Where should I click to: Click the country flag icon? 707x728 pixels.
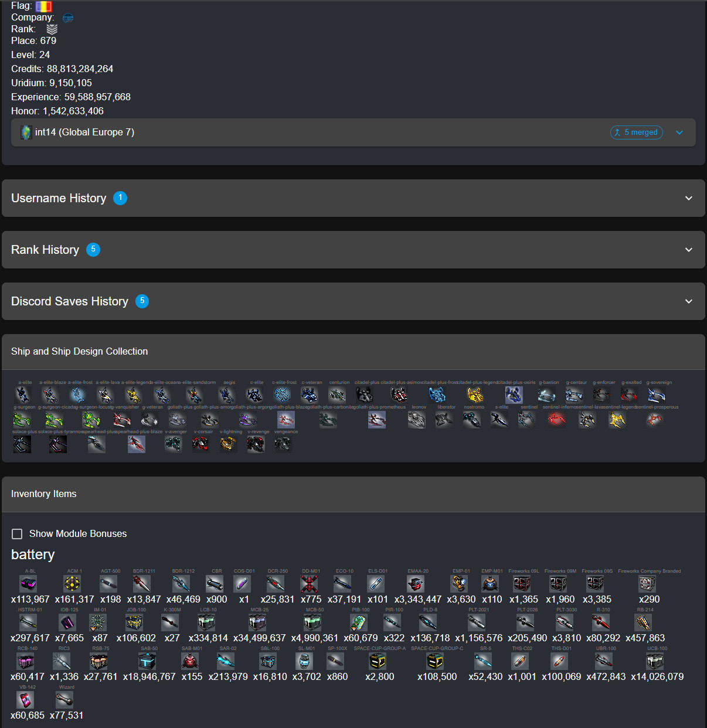(x=44, y=6)
